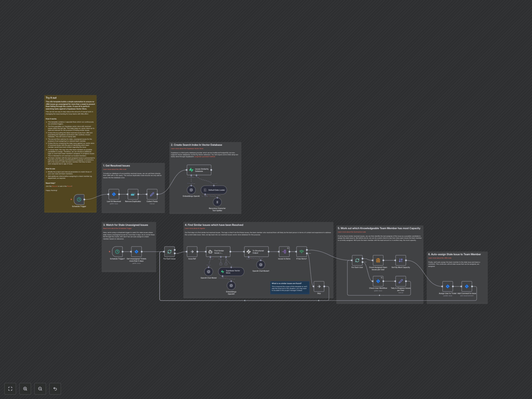The image size is (532, 399).
Task: Toggle fullscreen view of the canvas
Action: point(10,388)
